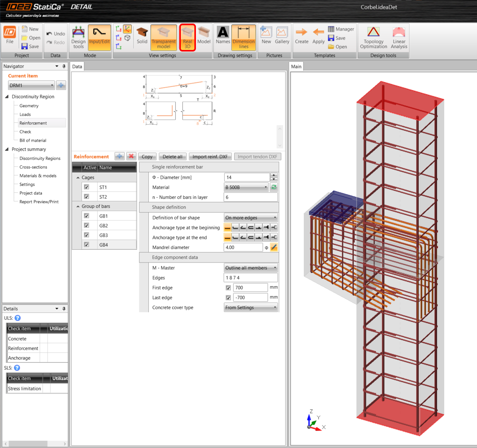Click Undo in the Data group
This screenshot has height=448, width=477.
55,33
